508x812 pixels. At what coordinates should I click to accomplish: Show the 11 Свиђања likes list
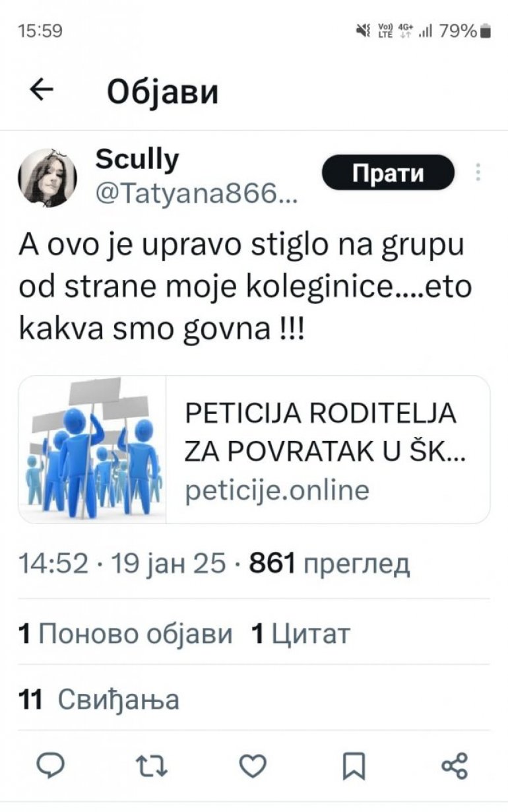[99, 700]
